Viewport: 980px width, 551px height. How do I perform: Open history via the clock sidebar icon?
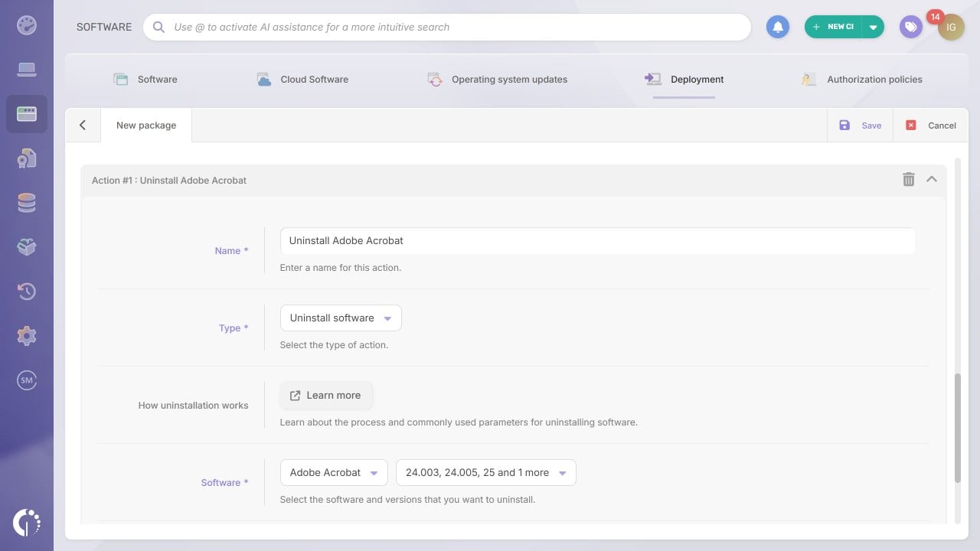pos(27,291)
